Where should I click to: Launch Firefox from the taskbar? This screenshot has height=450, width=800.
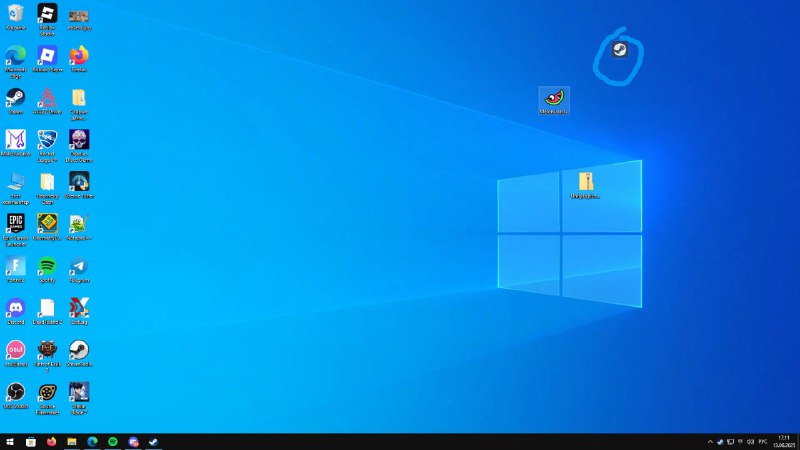(51, 441)
